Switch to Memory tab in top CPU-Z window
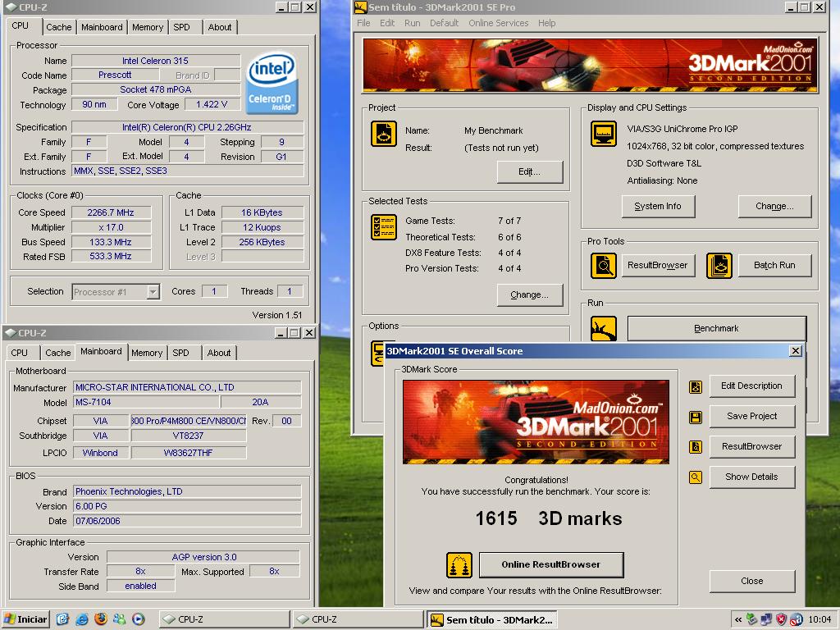The width and height of the screenshot is (840, 630). [x=148, y=27]
